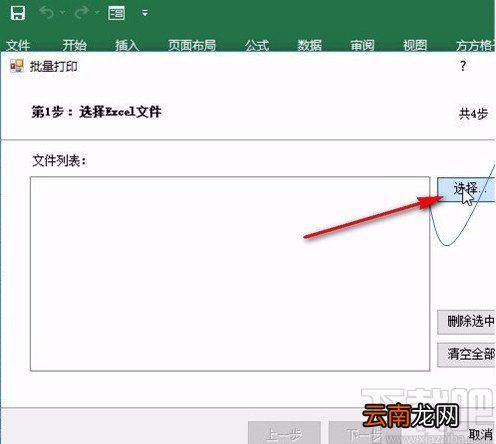Switch to the 插入 ribbon tab
Viewport: 496px width, 444px height.
point(127,45)
